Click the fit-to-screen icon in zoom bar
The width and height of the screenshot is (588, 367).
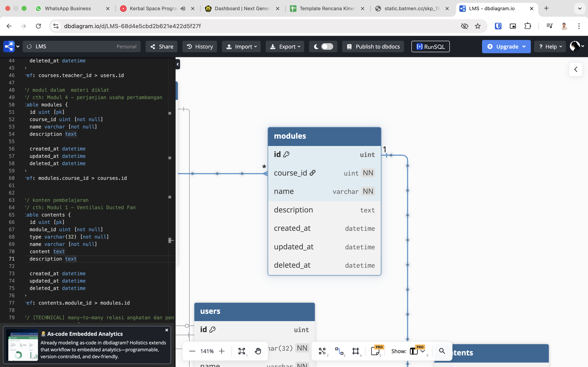tap(242, 351)
